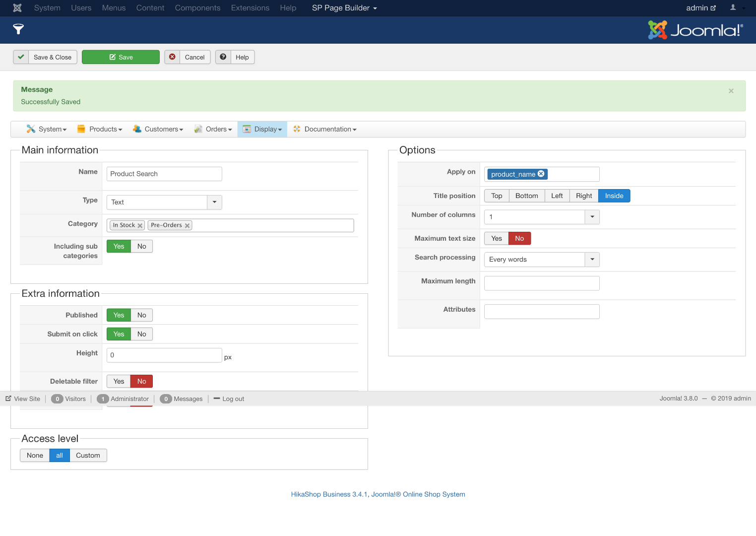The height and width of the screenshot is (536, 756).
Task: Remove the Pre-Orders category tag
Action: pyautogui.click(x=187, y=226)
